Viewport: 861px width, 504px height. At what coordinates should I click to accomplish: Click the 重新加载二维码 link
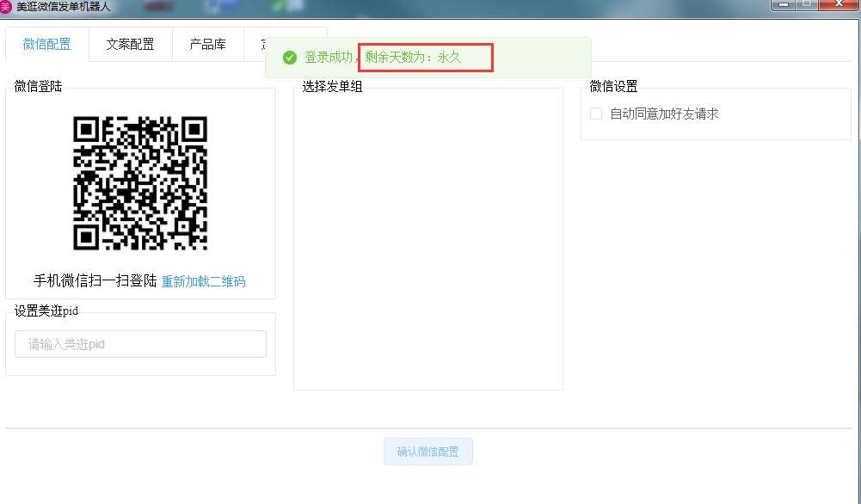(x=203, y=281)
